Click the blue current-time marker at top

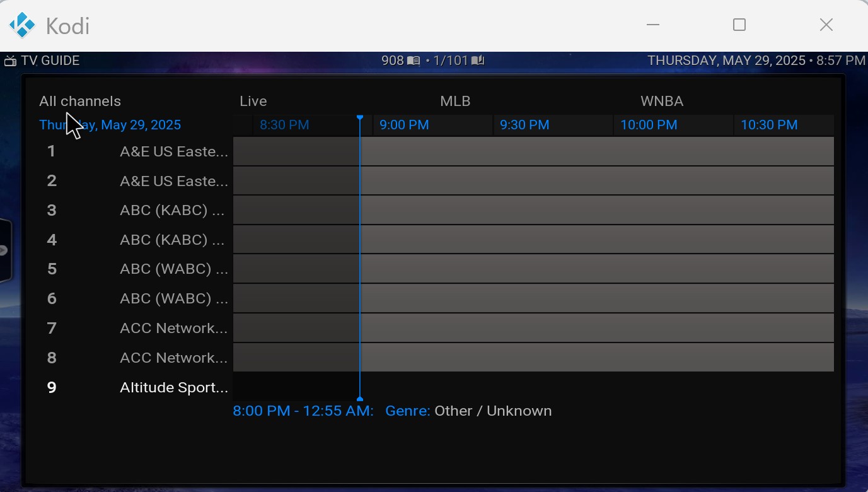(x=360, y=118)
